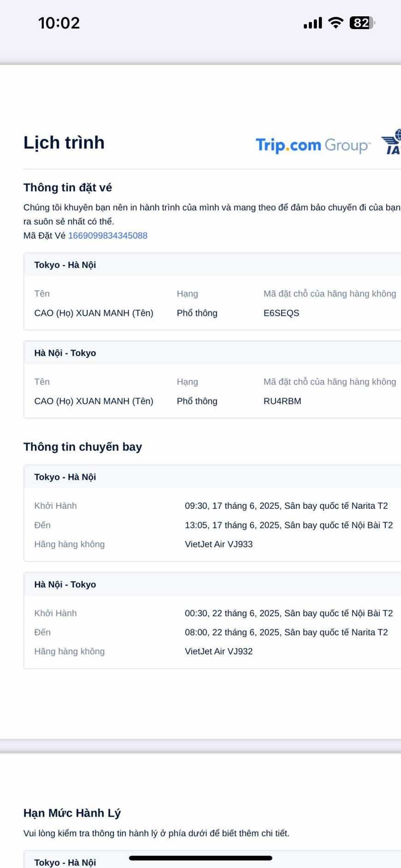Tap the cellular signal strength icon
The height and width of the screenshot is (868, 401).
tap(313, 23)
